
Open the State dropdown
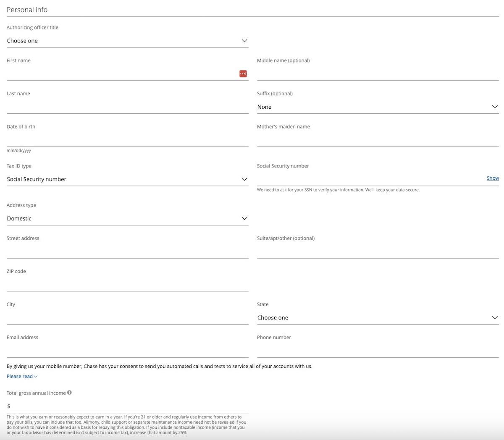(x=378, y=318)
